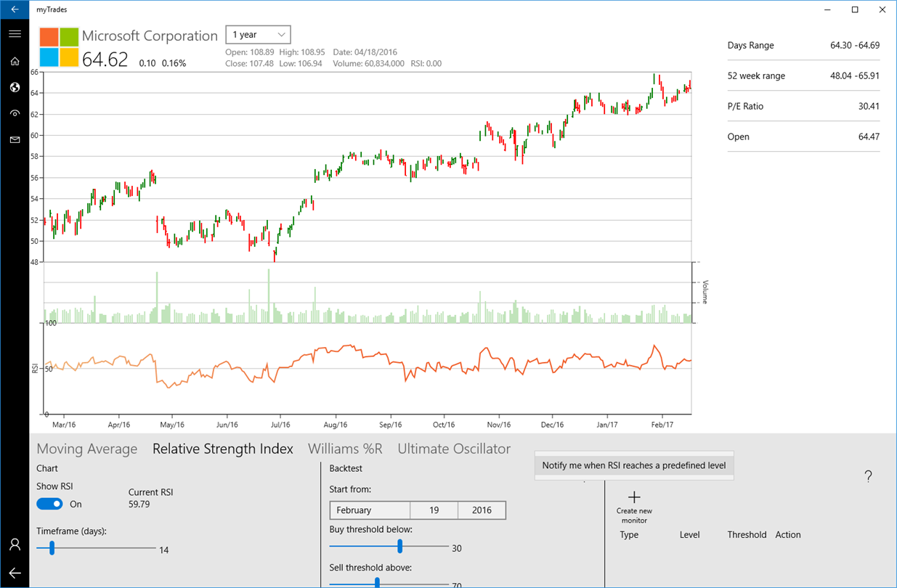The height and width of the screenshot is (588, 897).
Task: Open the globe markets icon
Action: 15,87
